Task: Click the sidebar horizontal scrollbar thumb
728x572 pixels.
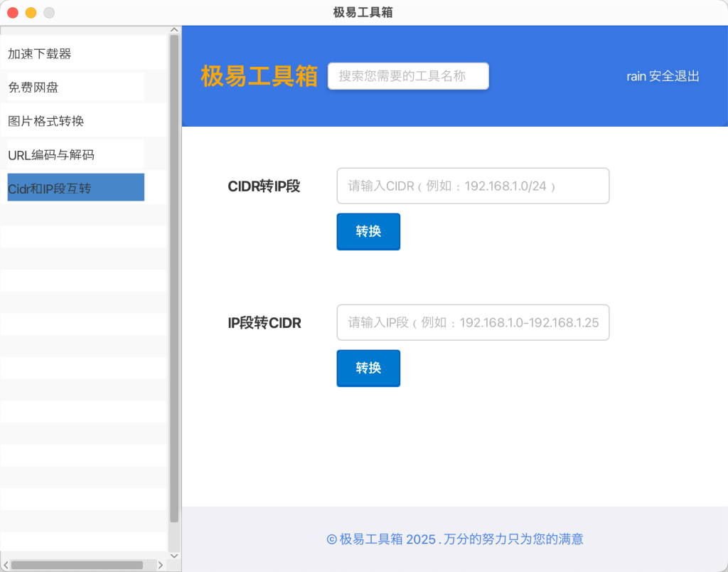Action: [x=77, y=565]
